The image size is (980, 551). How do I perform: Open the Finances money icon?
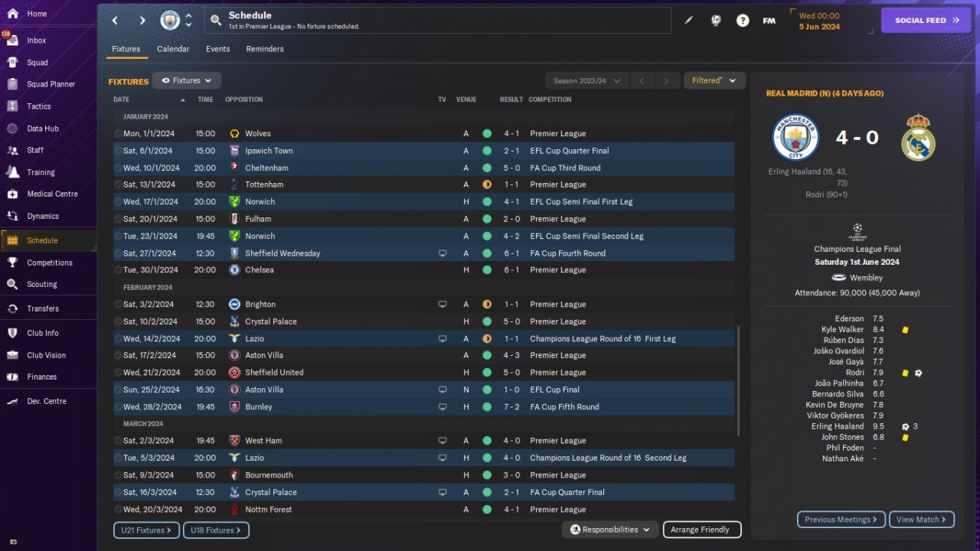click(x=12, y=377)
